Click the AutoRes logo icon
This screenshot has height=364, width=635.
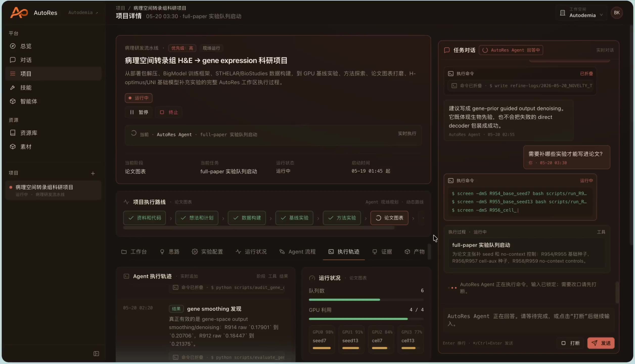point(19,13)
